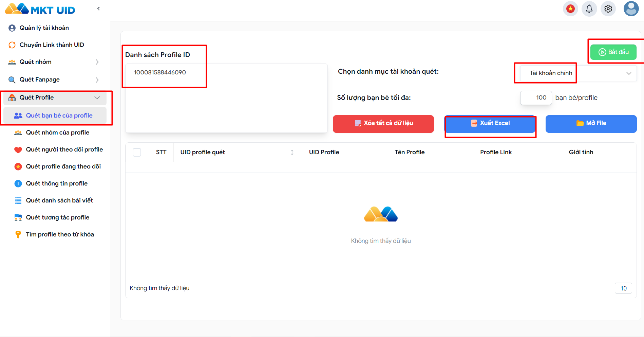Click the Xuất Excel button

pos(490,123)
